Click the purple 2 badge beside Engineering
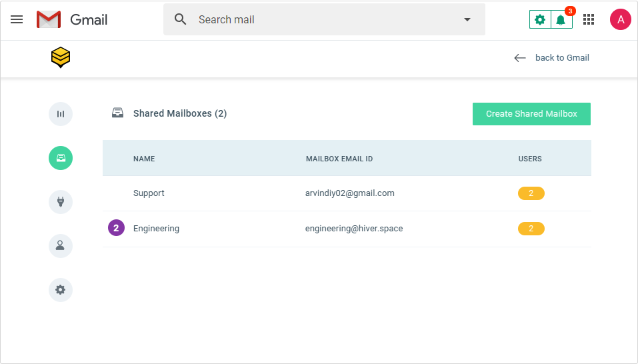This screenshot has height=364, width=638. click(x=116, y=228)
